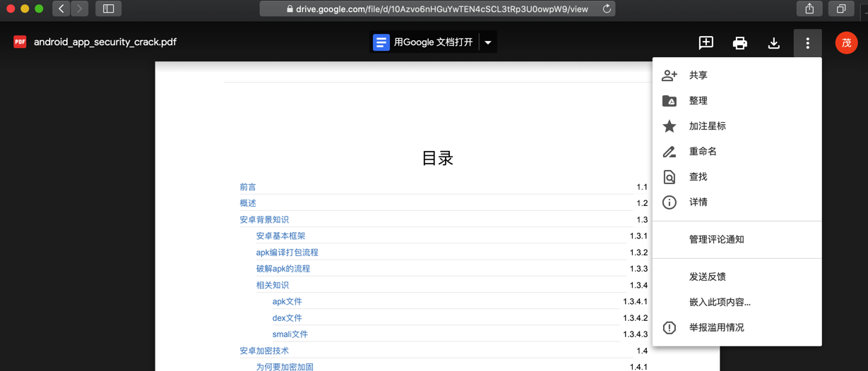Click the 目录 heading text
Viewport: 868px width, 371px height.
pos(437,159)
